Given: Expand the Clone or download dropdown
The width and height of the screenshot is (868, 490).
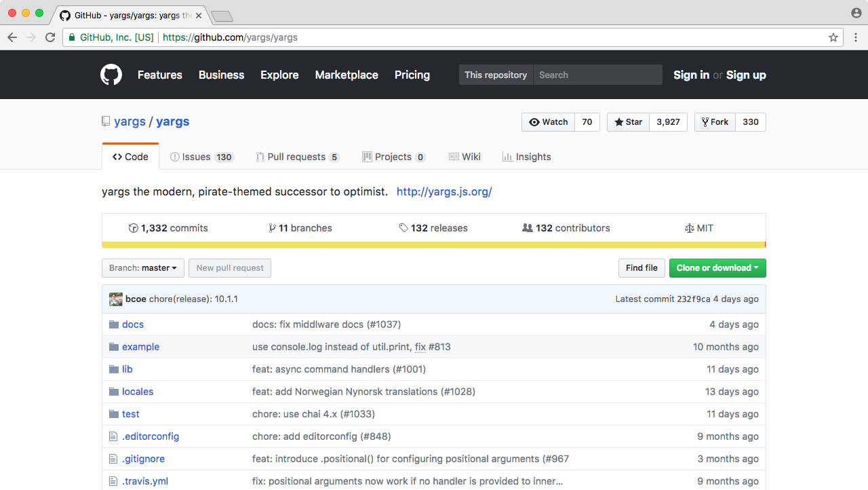Looking at the screenshot, I should [x=717, y=268].
